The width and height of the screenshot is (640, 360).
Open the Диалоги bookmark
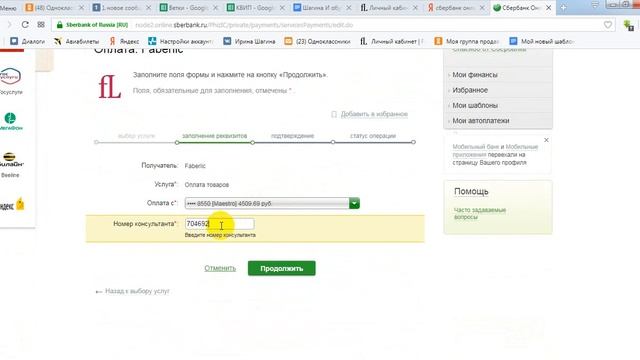[27, 41]
